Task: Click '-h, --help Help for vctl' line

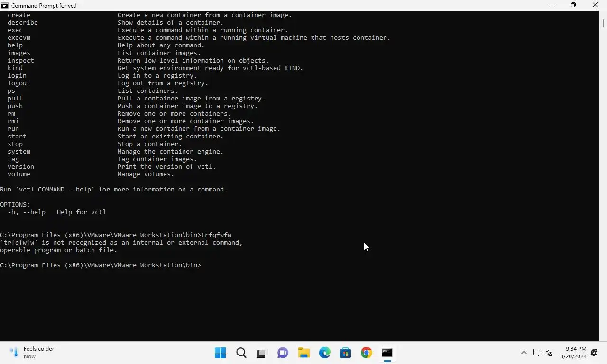Action: (57, 212)
